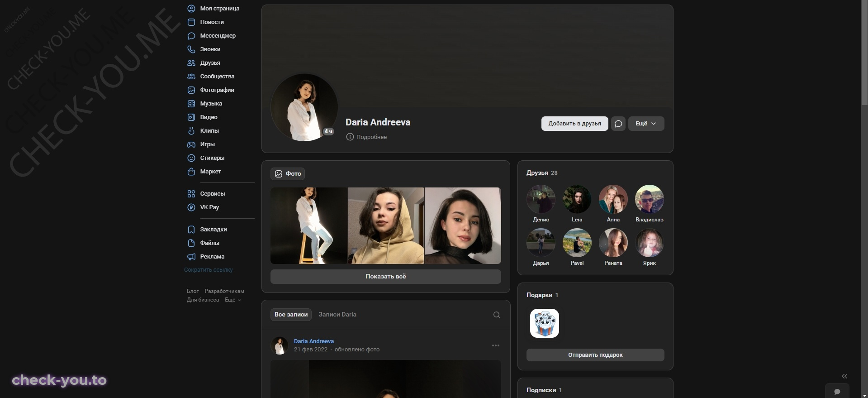Open the Мессенджер chat icon

(191, 36)
